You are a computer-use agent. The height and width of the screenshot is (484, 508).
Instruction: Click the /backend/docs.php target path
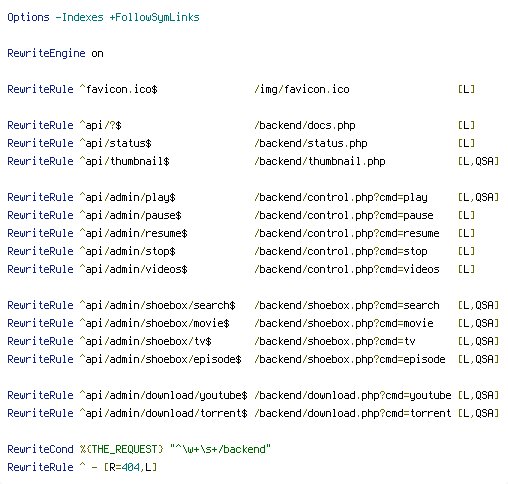tap(305, 125)
